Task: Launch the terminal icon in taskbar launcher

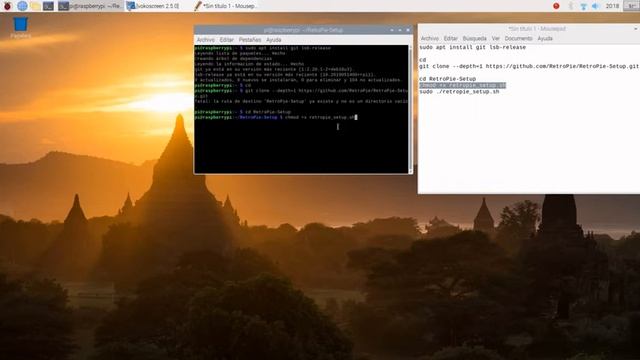Action: tap(48, 6)
